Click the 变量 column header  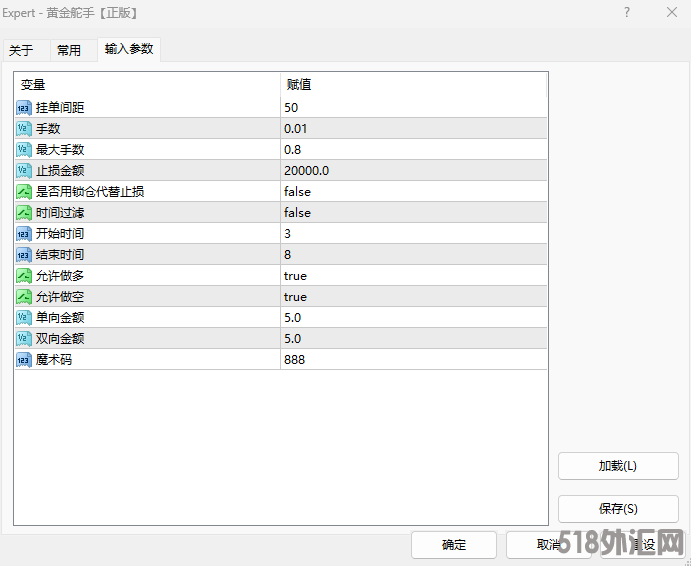pos(148,85)
